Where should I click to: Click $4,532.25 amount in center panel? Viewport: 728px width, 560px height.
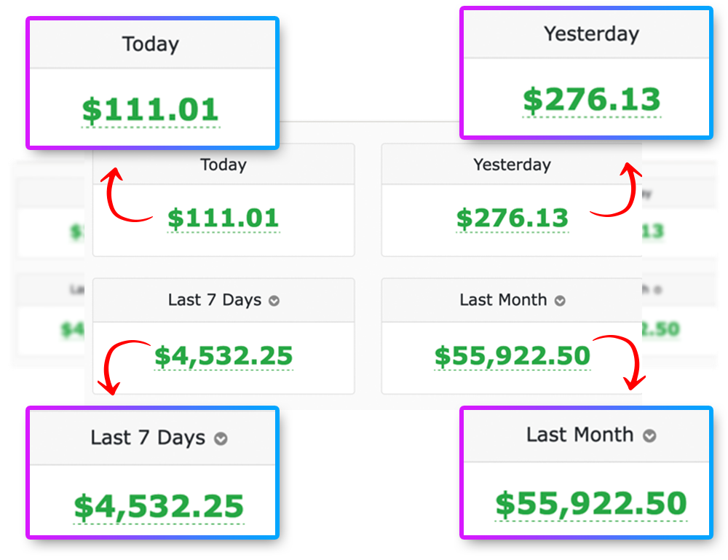coord(223,356)
